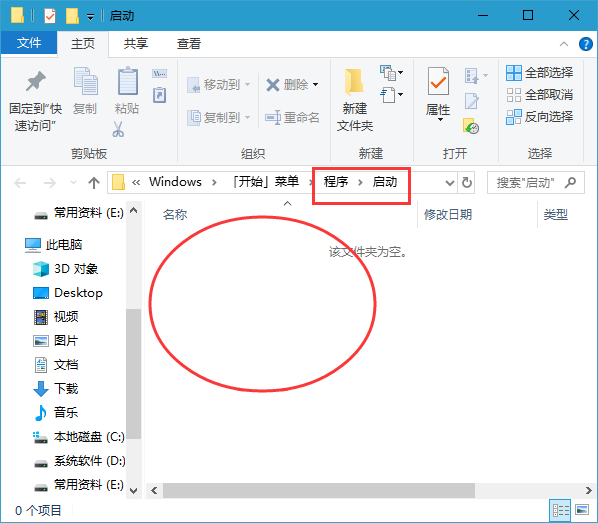Switch to the 查看 View tab
This screenshot has height=523, width=598.
(x=189, y=43)
